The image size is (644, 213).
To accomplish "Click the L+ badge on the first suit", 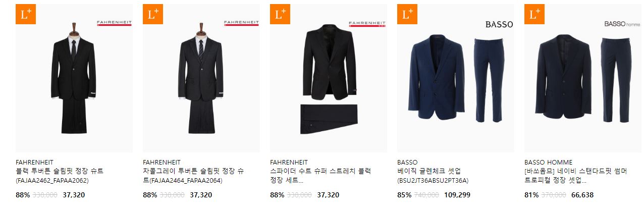I will click(26, 14).
